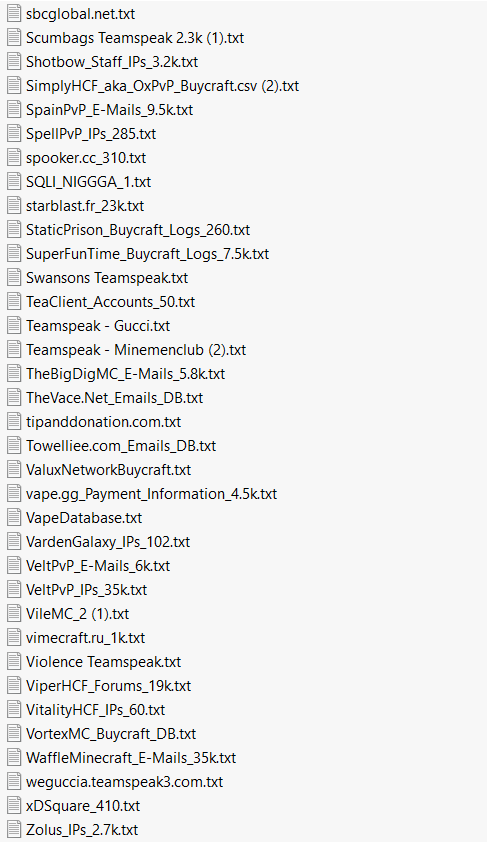Select SpainPvP_E-Mails_9.5k.txt in the list
The height and width of the screenshot is (842, 487).
[x=110, y=110]
